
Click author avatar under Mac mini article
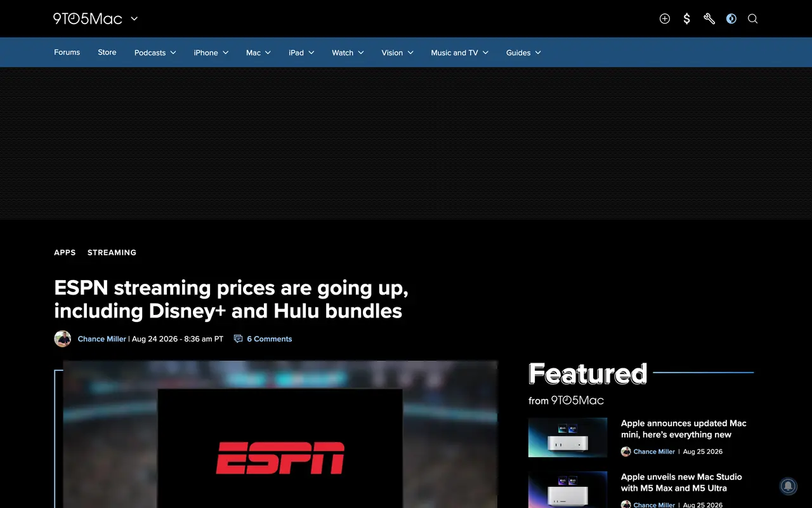625,451
